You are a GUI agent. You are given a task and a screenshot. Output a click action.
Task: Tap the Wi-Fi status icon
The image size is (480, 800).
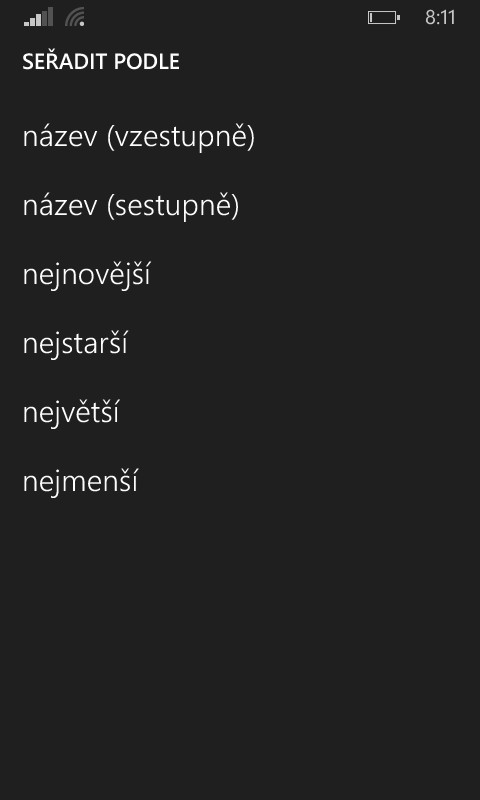click(75, 17)
